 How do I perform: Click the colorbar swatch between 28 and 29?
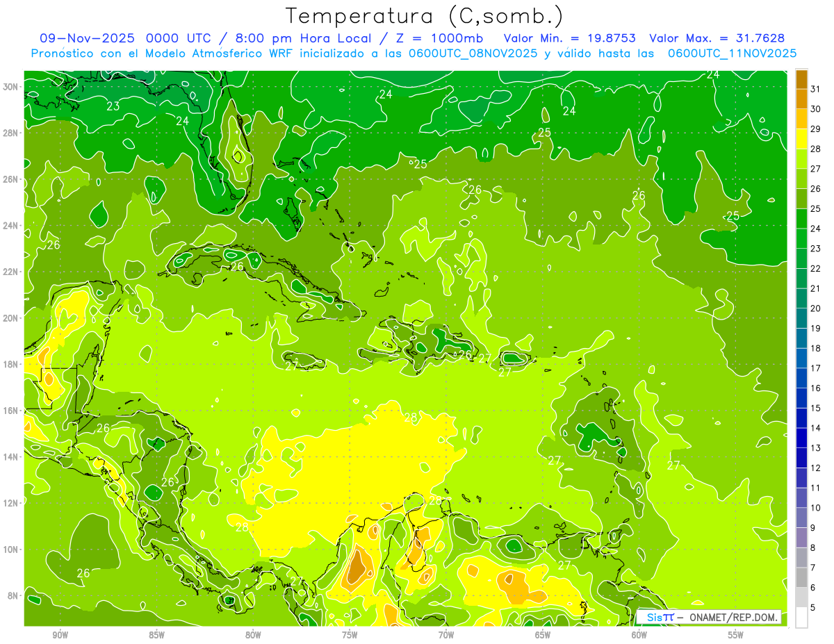801,139
